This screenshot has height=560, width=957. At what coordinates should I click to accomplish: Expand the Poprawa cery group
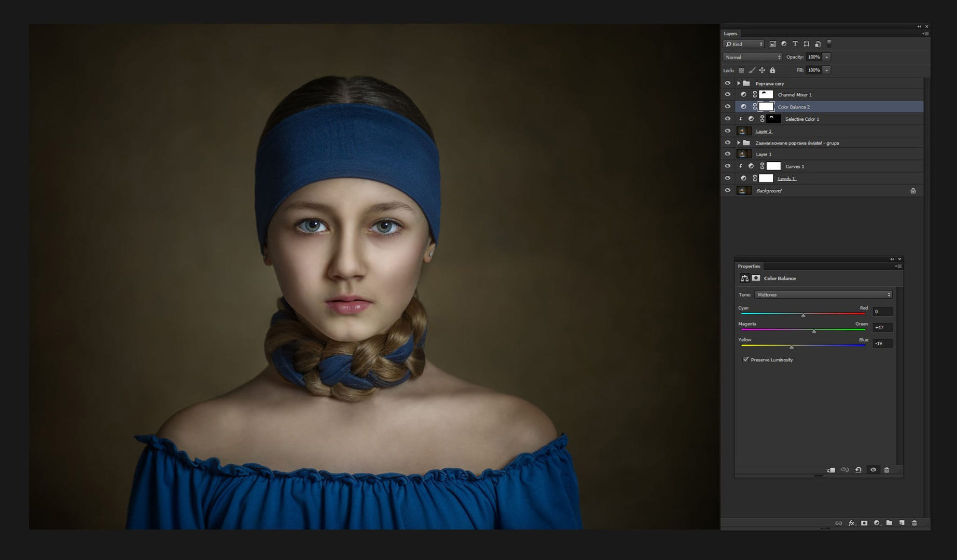coord(739,83)
